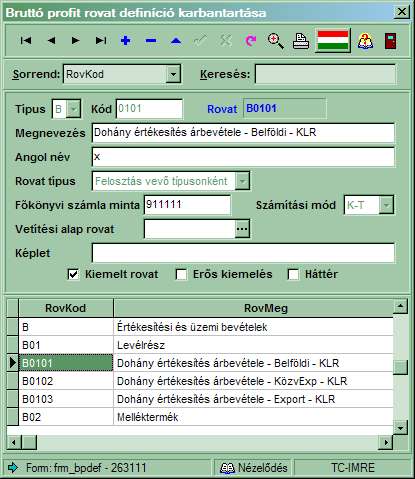Click the arrow icon in status bar
The width and height of the screenshot is (415, 479).
[x=13, y=467]
